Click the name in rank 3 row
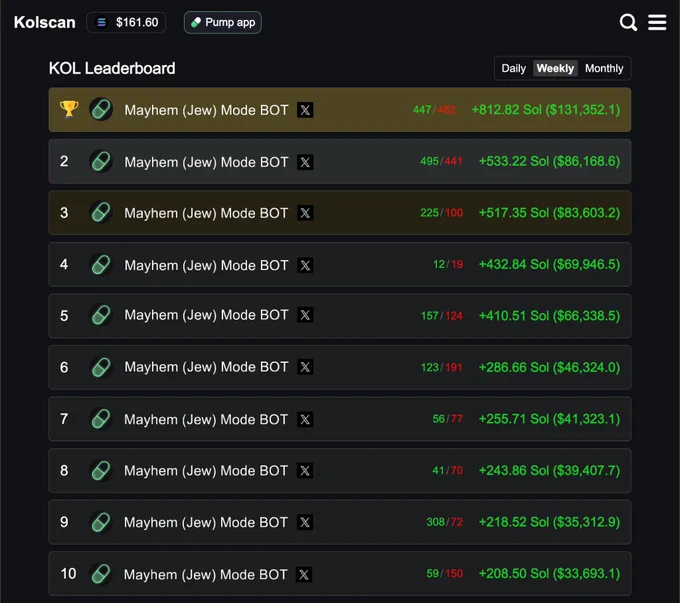 pyautogui.click(x=206, y=213)
